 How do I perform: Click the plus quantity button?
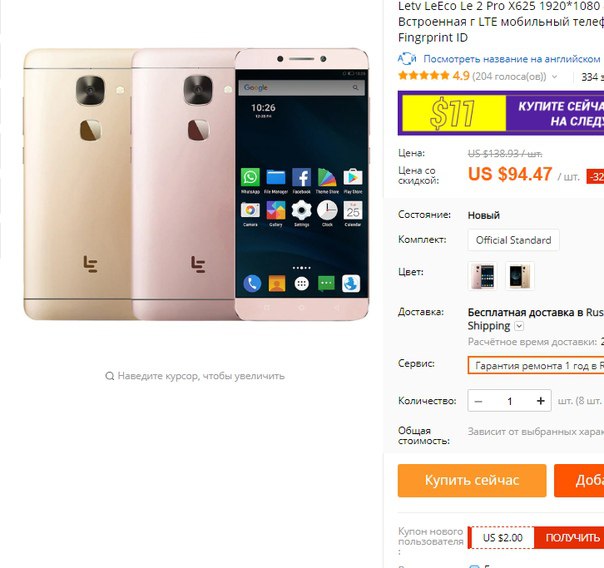point(540,401)
